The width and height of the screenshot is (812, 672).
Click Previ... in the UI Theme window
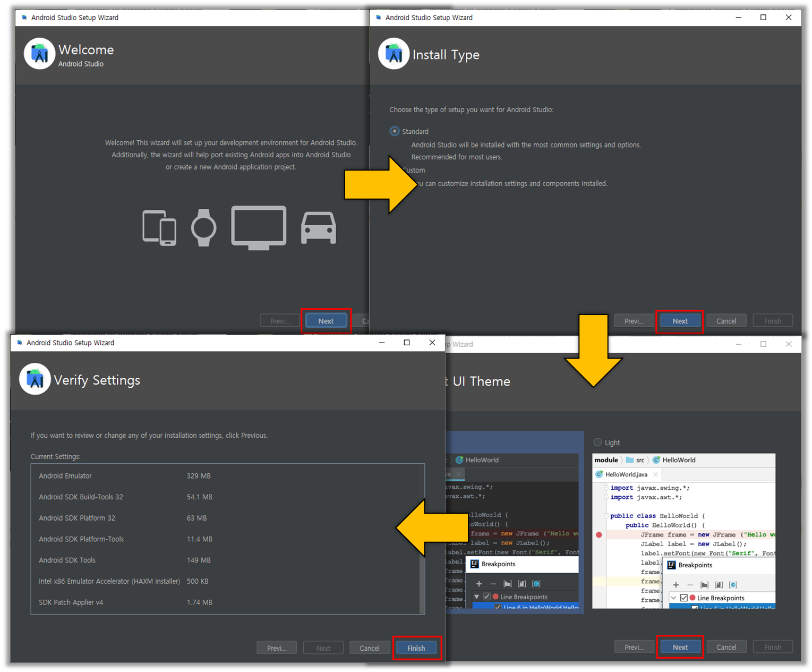point(634,647)
